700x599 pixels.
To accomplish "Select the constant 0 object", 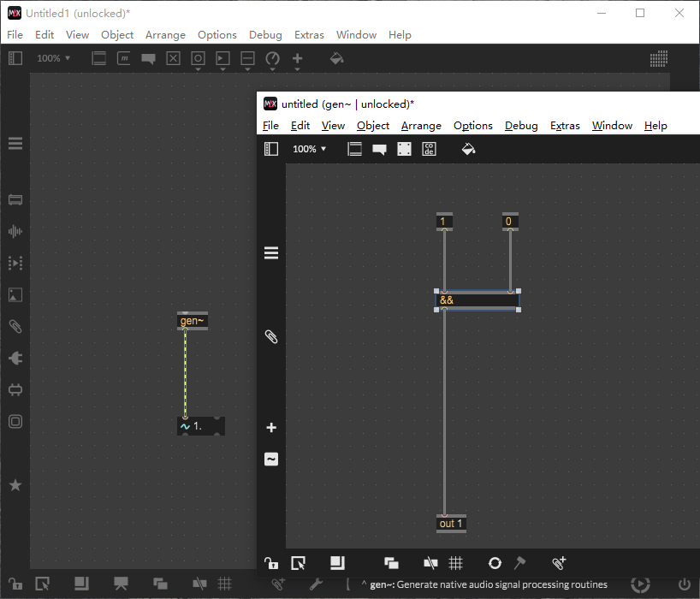I will pos(510,222).
